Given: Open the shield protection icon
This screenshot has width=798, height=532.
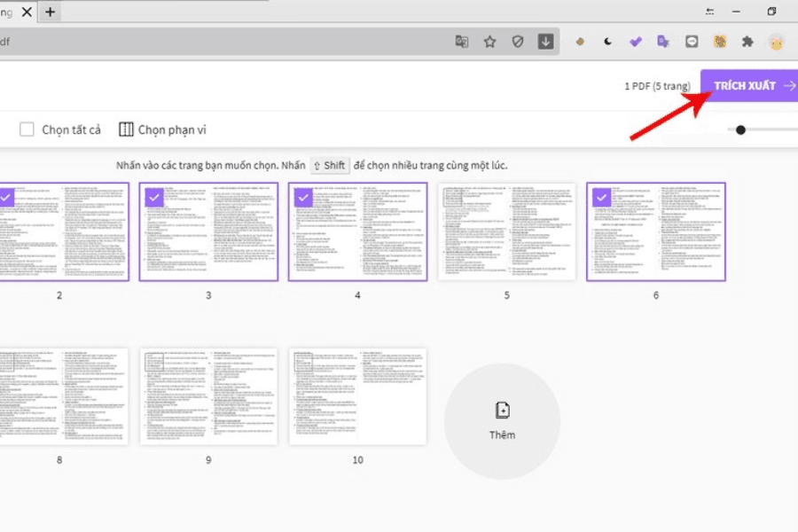Looking at the screenshot, I should point(518,41).
